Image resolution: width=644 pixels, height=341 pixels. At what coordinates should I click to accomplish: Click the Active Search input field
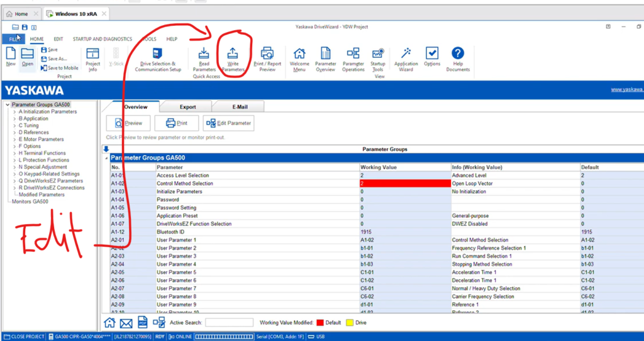pyautogui.click(x=229, y=323)
